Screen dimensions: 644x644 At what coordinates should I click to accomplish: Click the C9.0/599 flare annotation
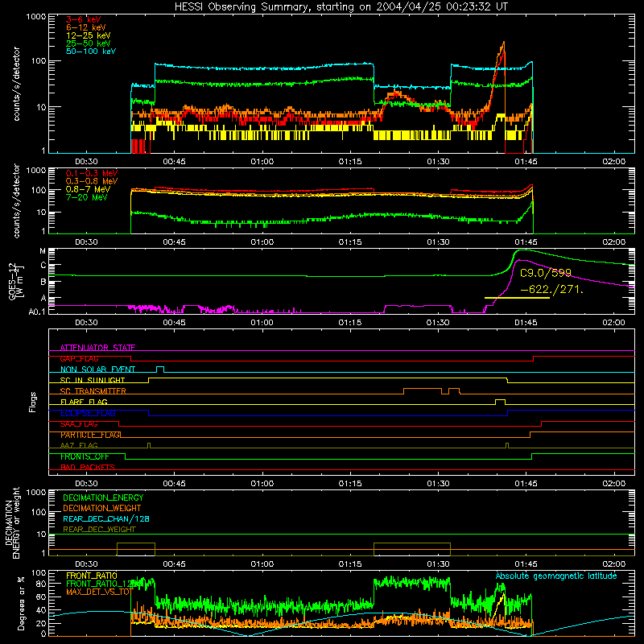coord(546,273)
